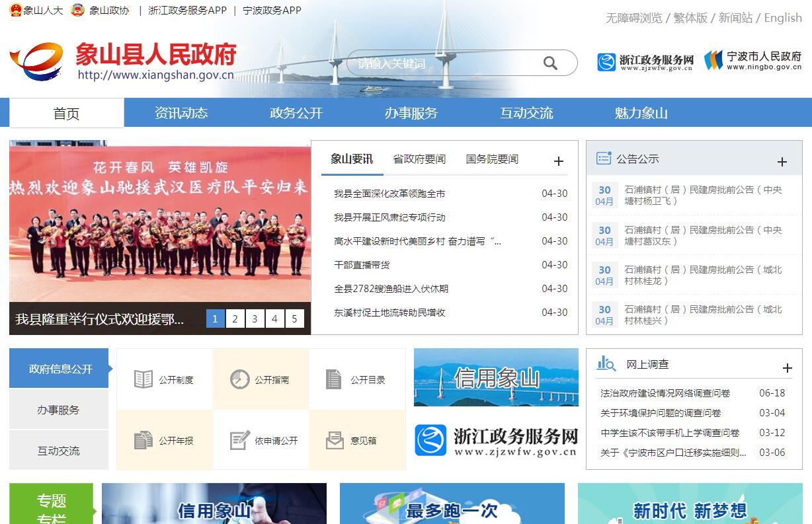Image resolution: width=812 pixels, height=524 pixels.
Task: Open the bottom 信用象山 special banner
Action: 214,504
